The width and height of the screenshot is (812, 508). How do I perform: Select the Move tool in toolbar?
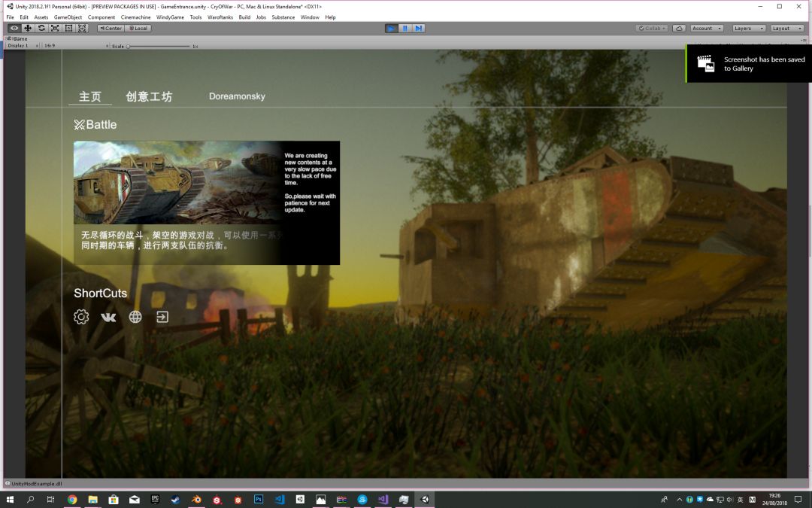pos(28,29)
